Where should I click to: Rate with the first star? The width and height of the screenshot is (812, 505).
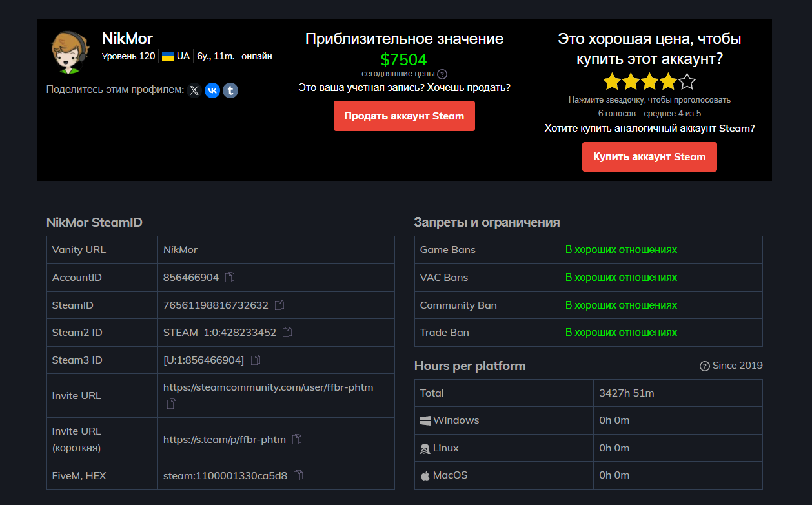pos(612,81)
